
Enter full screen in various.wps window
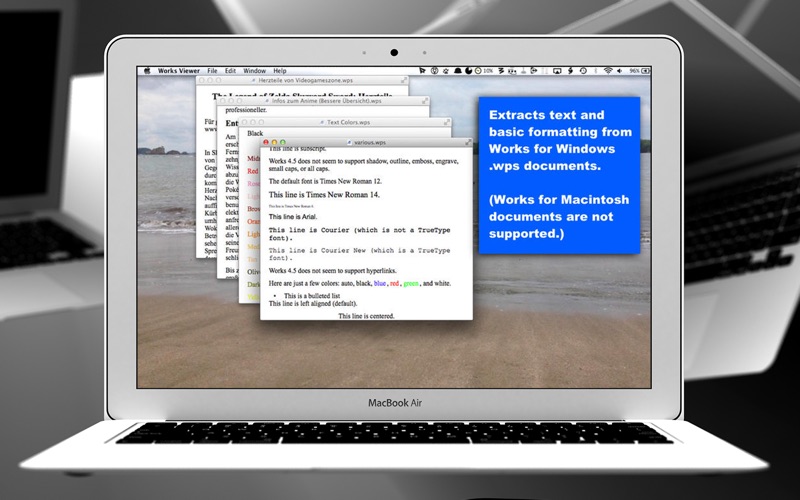pyautogui.click(x=468, y=142)
